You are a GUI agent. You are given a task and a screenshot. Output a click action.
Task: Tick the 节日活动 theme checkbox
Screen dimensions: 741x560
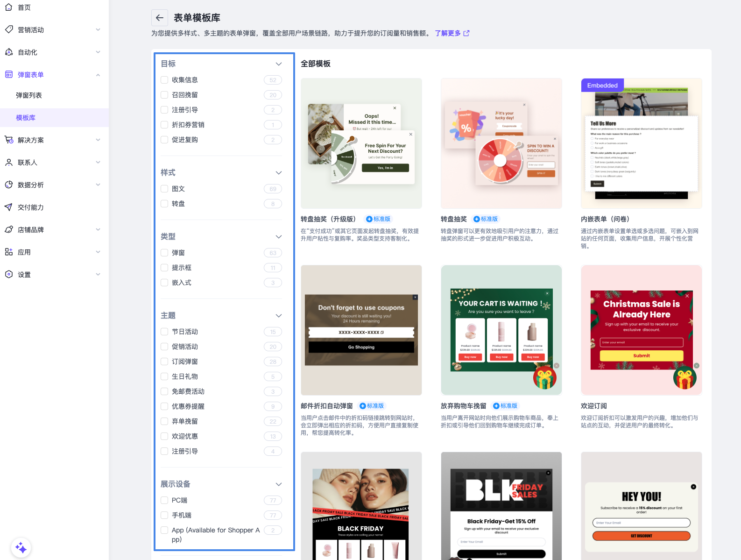coord(164,332)
